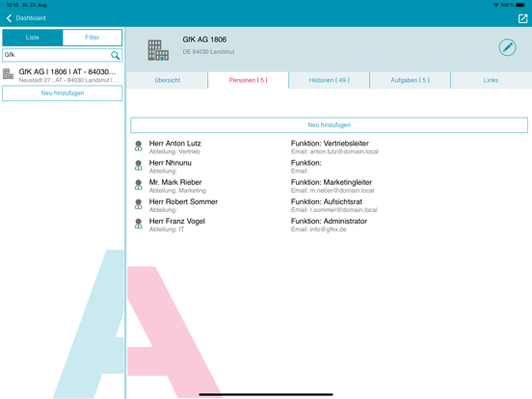This screenshot has height=399, width=532.
Task: Click the email info@gfkx.de
Action: (328, 229)
